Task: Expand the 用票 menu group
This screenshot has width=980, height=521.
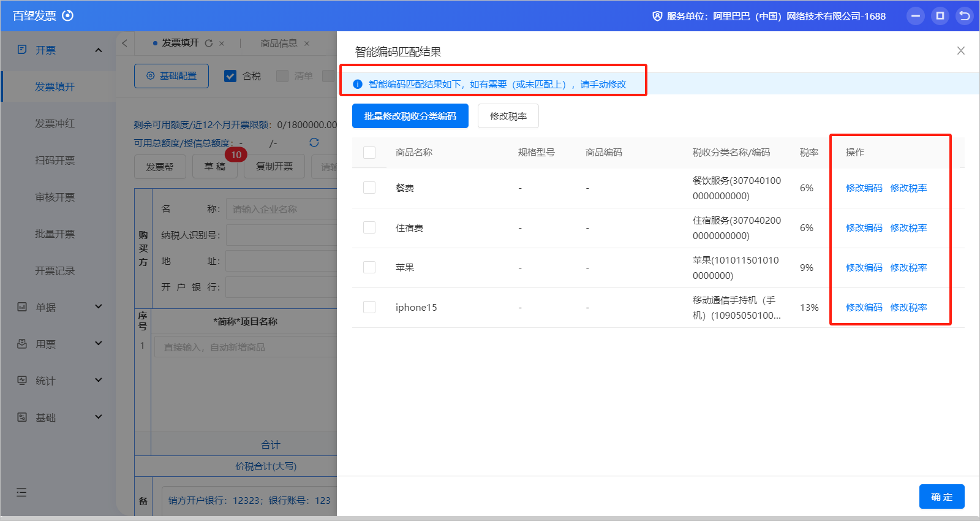Action: click(x=99, y=343)
